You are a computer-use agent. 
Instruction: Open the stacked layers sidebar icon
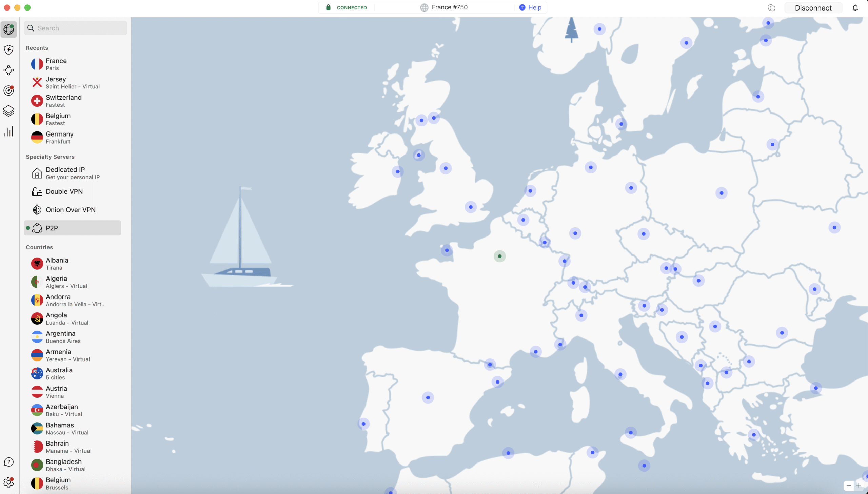[x=9, y=111]
